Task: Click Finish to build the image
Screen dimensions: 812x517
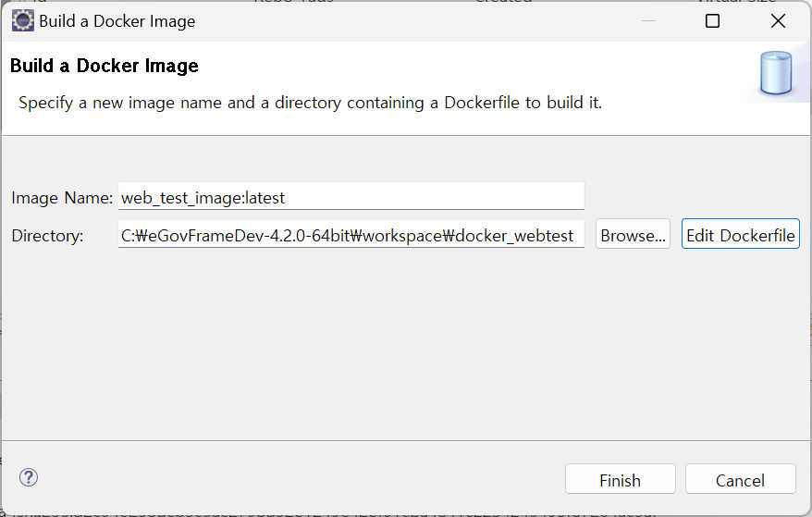Action: pos(620,480)
